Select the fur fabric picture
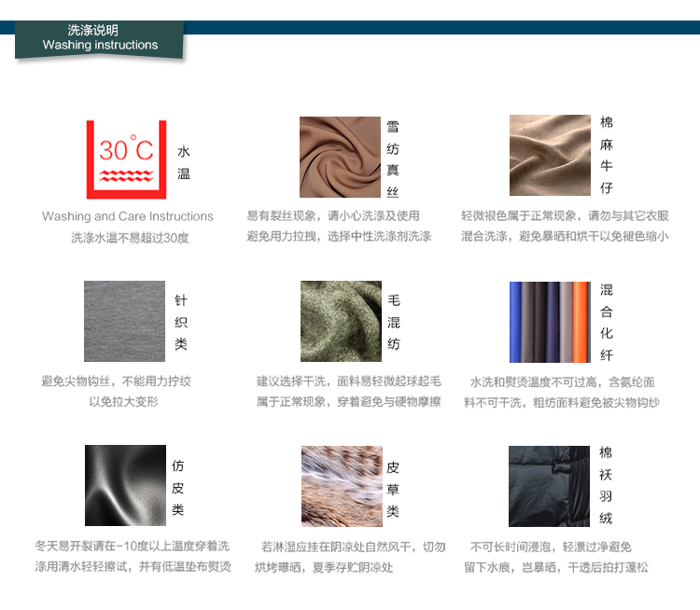Image resolution: width=700 pixels, height=610 pixels. (342, 486)
